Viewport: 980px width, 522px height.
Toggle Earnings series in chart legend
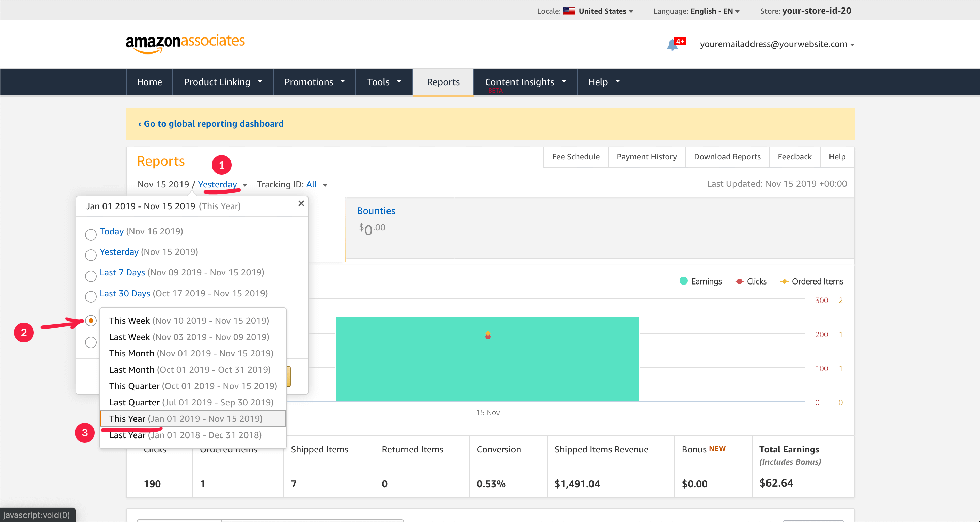[x=700, y=281]
